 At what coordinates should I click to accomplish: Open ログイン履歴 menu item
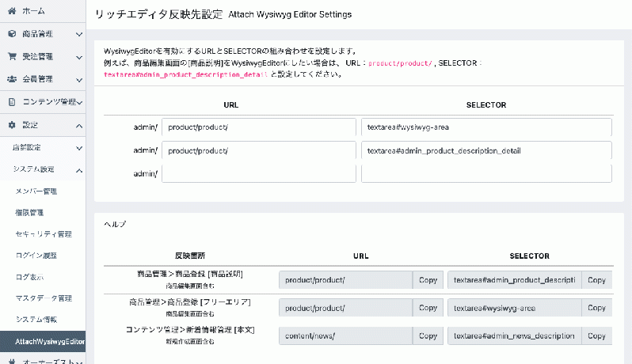36,256
